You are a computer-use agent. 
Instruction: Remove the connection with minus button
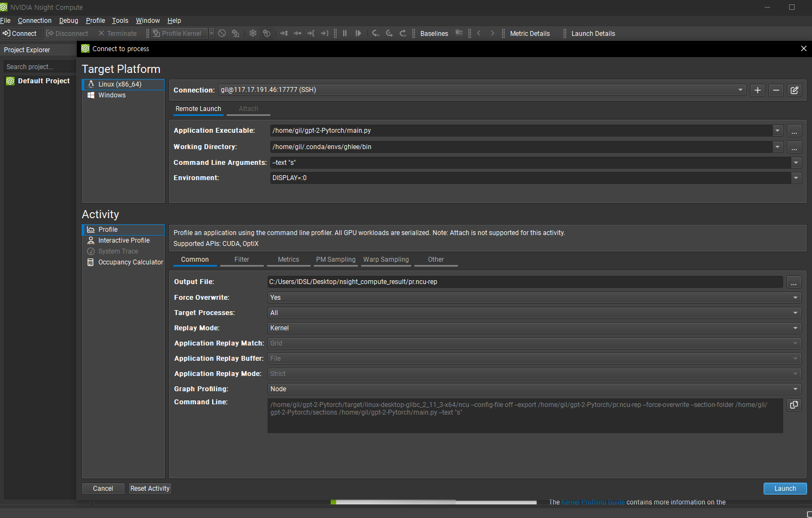(x=776, y=90)
